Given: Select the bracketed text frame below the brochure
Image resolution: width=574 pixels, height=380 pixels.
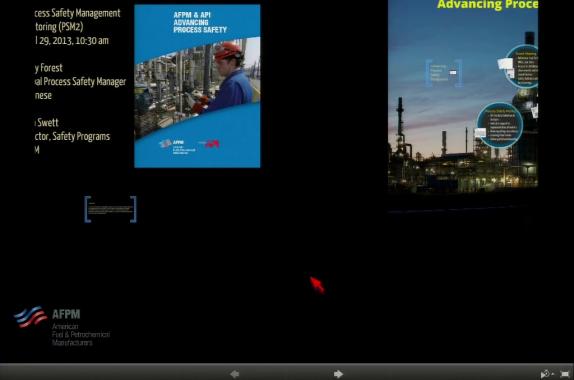Looking at the screenshot, I should (x=111, y=209).
